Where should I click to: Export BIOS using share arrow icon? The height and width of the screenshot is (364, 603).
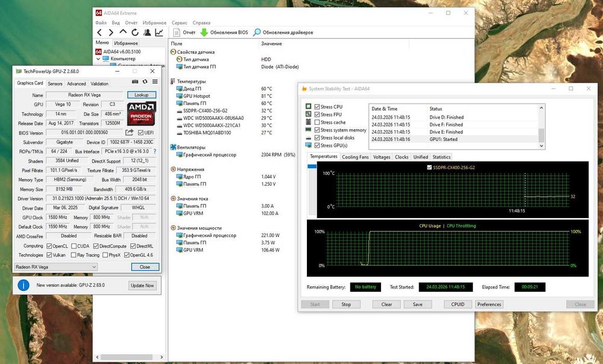pos(129,133)
